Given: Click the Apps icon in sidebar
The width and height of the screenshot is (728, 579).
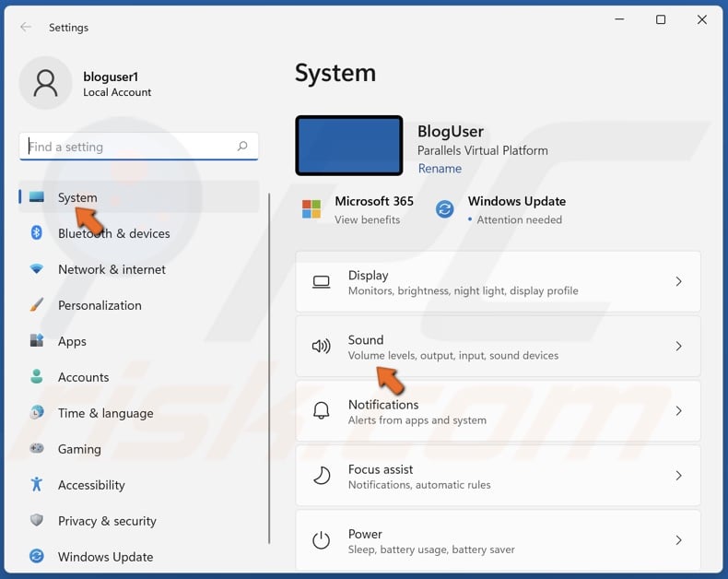Looking at the screenshot, I should coord(37,340).
